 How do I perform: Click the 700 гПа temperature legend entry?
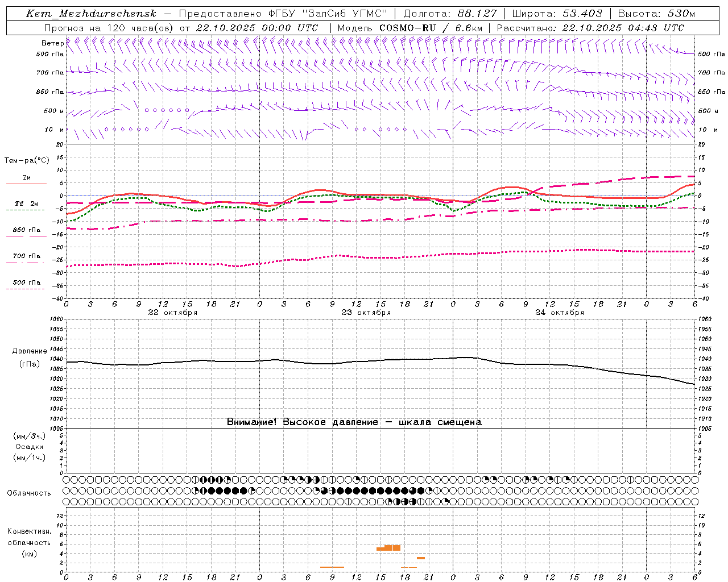point(27,256)
